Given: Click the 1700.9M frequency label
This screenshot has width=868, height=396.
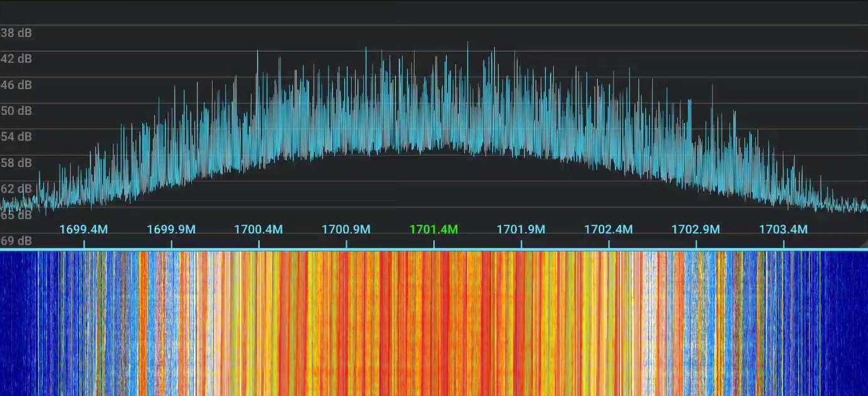Looking at the screenshot, I should point(347,230).
